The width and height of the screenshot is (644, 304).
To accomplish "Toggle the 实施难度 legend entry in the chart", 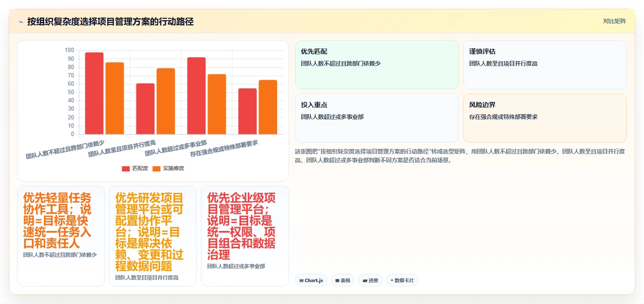I will (x=168, y=168).
